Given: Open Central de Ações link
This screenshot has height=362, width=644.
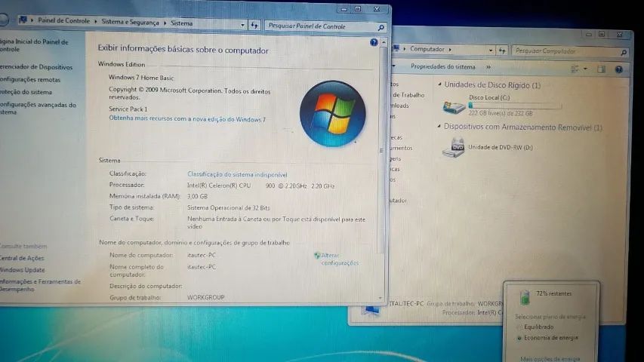Looking at the screenshot, I should click(x=22, y=258).
